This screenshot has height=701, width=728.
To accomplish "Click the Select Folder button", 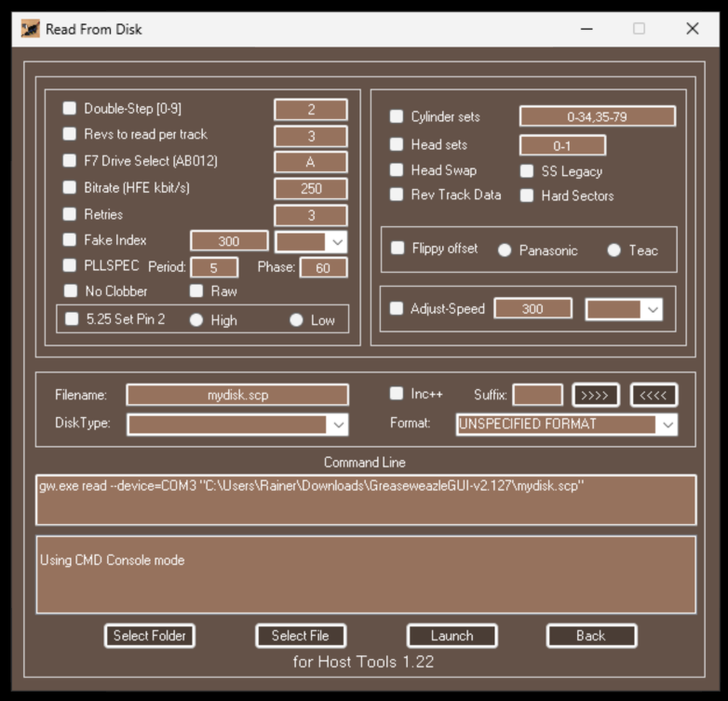I will (149, 636).
